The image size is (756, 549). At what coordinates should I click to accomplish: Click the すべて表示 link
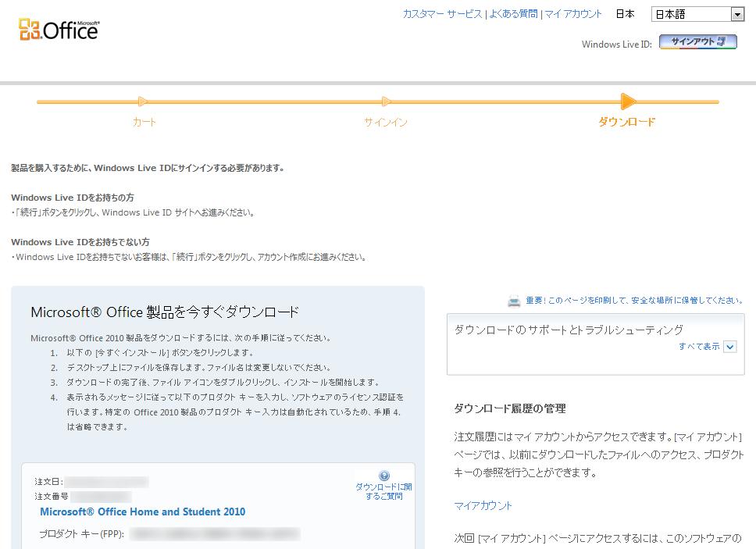coord(699,346)
